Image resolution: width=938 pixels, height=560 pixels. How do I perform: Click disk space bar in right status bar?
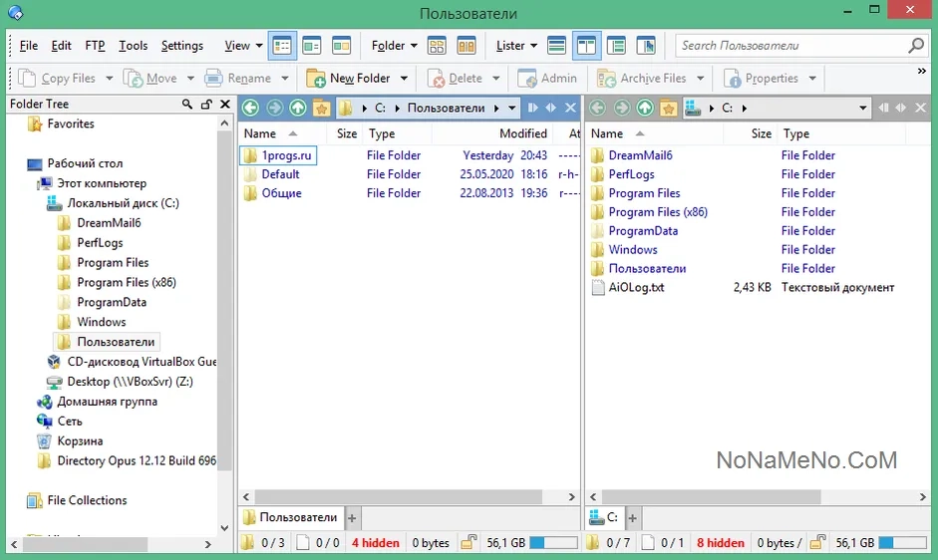(901, 543)
